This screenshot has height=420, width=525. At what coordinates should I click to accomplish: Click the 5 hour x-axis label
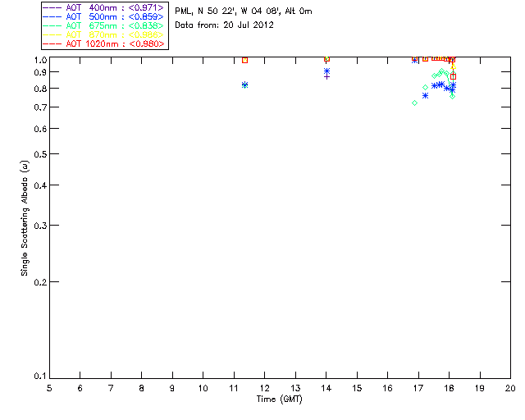[49, 389]
